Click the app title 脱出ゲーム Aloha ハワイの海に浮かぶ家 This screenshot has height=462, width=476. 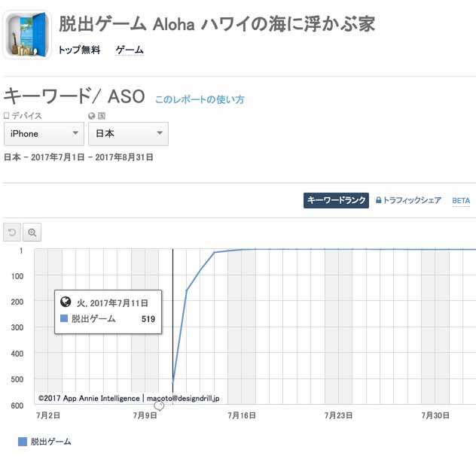pos(217,24)
